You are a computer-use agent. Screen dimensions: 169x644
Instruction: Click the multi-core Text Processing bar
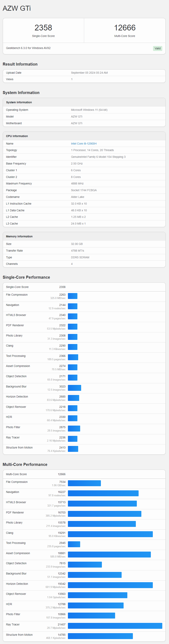[74, 544]
